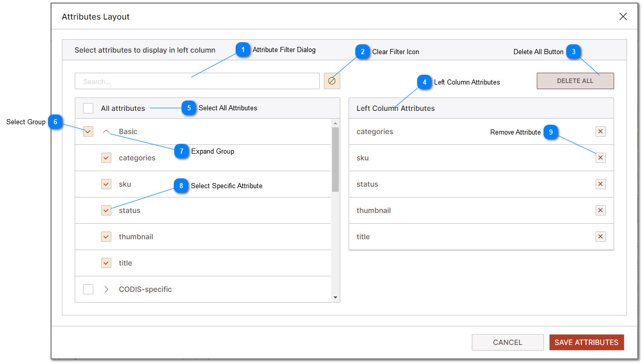Remove title attribute from right list
Viewport: 643px width, 364px height.
pos(600,237)
